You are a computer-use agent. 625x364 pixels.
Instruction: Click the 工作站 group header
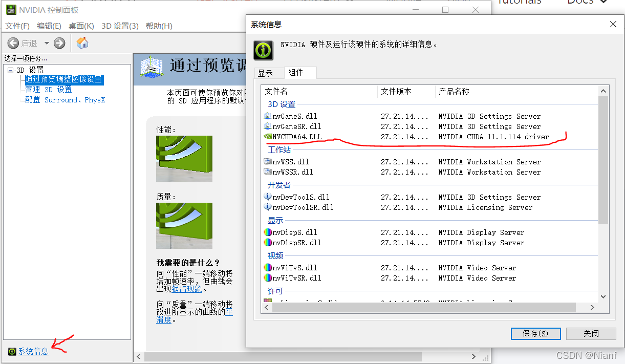coord(279,150)
